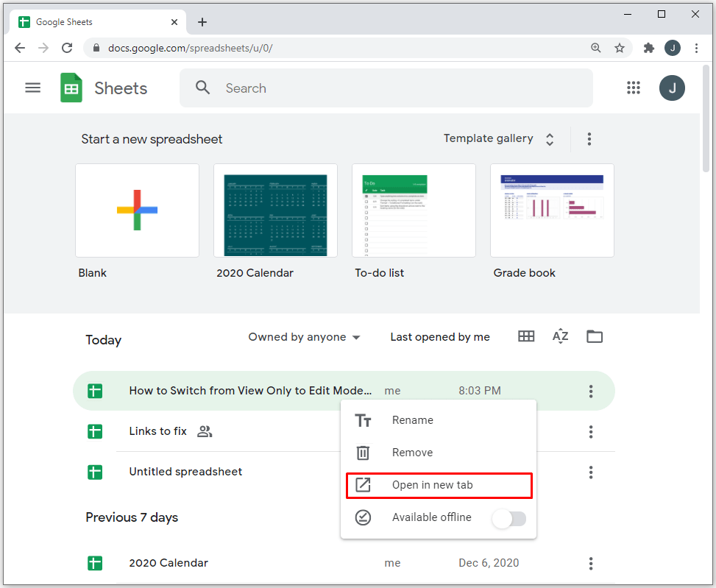Open the main hamburger menu
This screenshot has height=588, width=716.
33,88
